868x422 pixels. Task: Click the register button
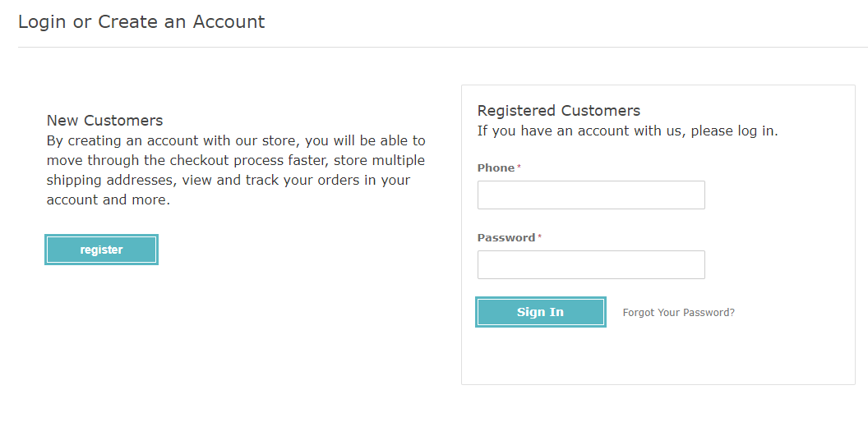click(x=101, y=250)
